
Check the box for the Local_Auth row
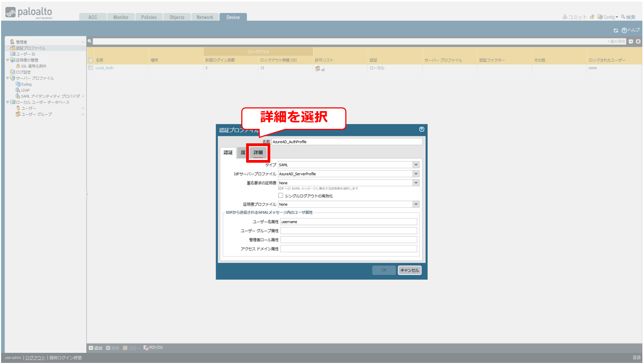[91, 68]
